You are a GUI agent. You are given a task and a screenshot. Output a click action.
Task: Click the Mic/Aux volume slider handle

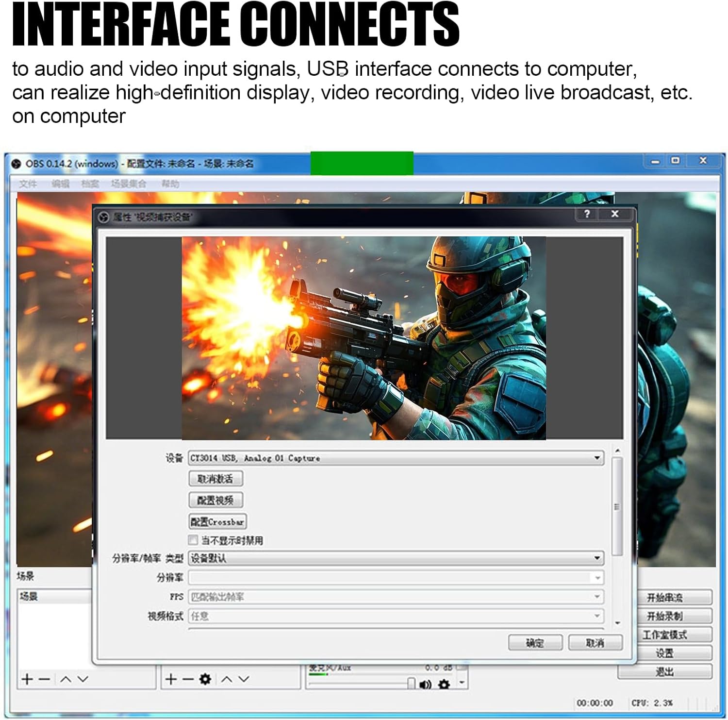[x=411, y=684]
